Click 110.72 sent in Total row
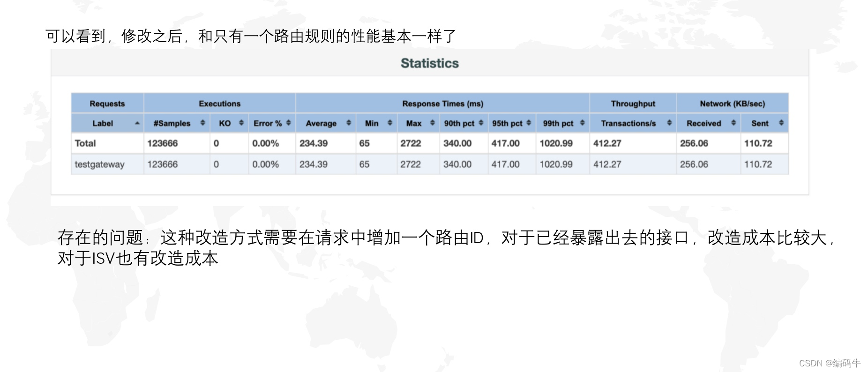The width and height of the screenshot is (868, 372). coord(758,143)
